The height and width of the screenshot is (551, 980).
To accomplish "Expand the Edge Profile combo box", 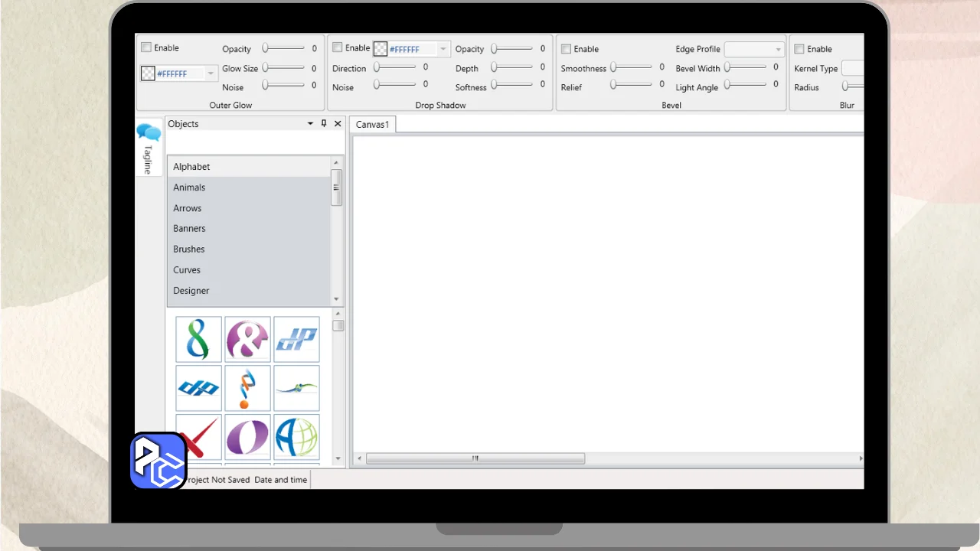I will point(778,50).
